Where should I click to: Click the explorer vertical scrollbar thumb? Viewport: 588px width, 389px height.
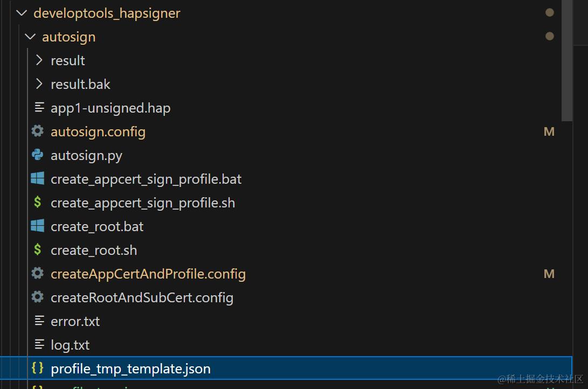[x=567, y=61]
